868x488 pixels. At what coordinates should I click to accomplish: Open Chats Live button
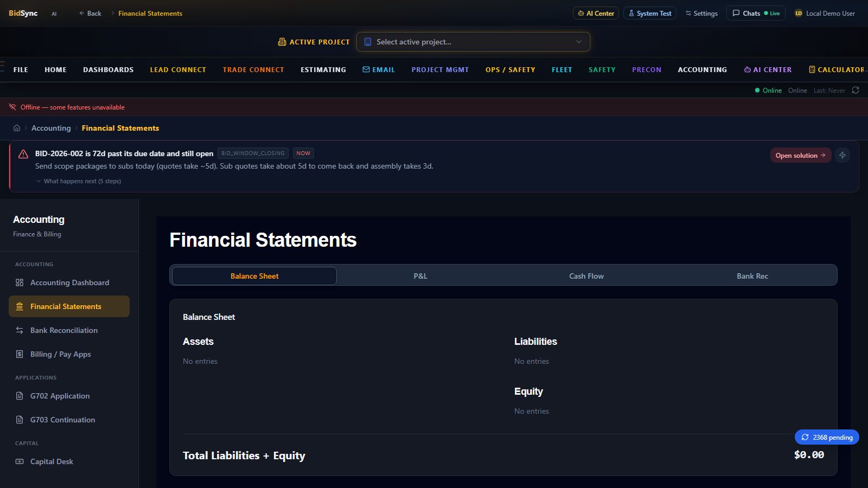756,13
